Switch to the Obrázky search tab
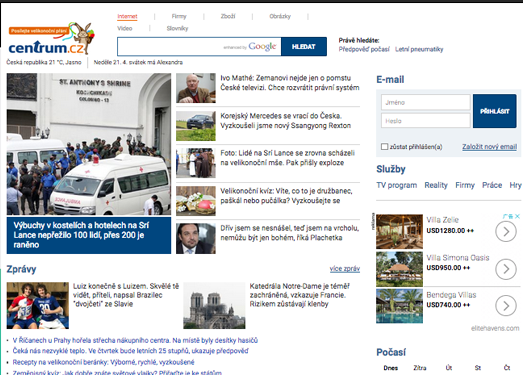523x375 pixels. click(x=280, y=16)
